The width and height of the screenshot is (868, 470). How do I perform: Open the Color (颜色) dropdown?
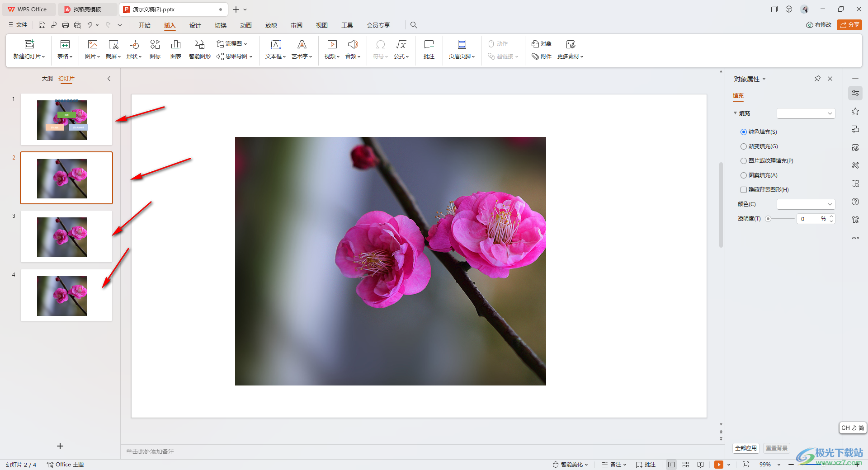tap(806, 204)
